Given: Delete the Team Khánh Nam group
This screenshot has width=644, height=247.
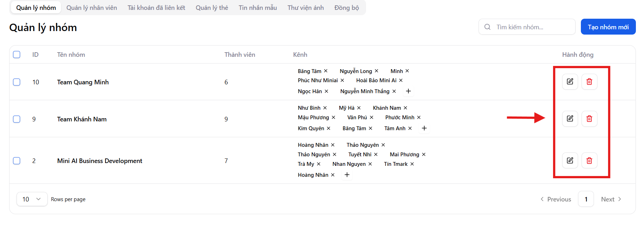Looking at the screenshot, I should [x=589, y=119].
